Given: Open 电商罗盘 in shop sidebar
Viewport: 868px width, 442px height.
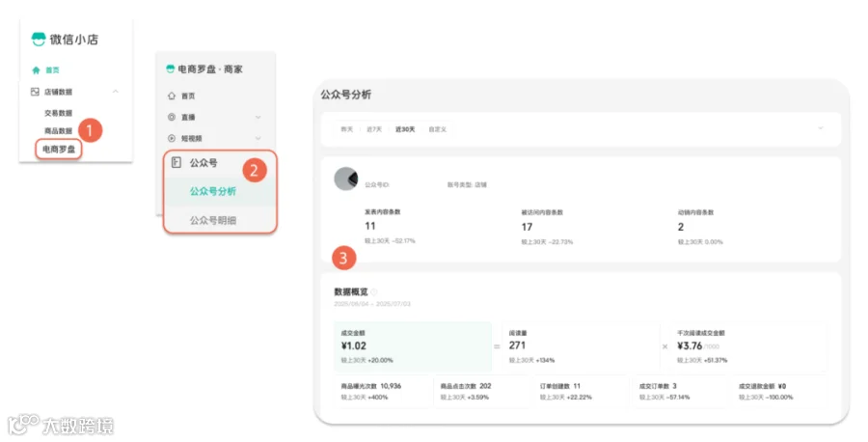Looking at the screenshot, I should (59, 149).
